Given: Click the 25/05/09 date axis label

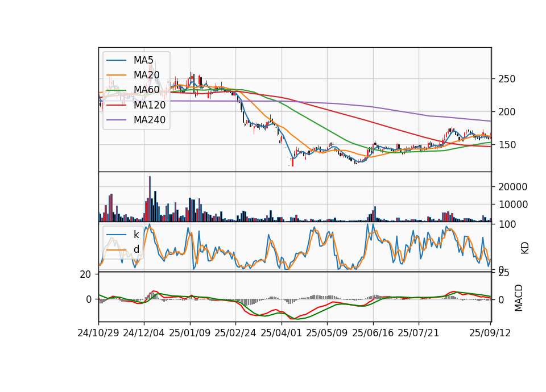Looking at the screenshot, I should coord(327,333).
